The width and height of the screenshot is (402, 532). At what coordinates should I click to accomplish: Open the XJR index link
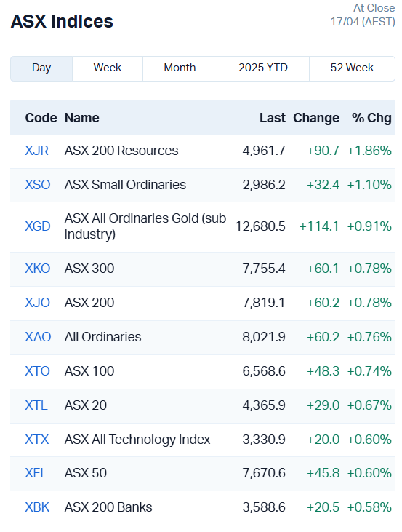(x=36, y=151)
